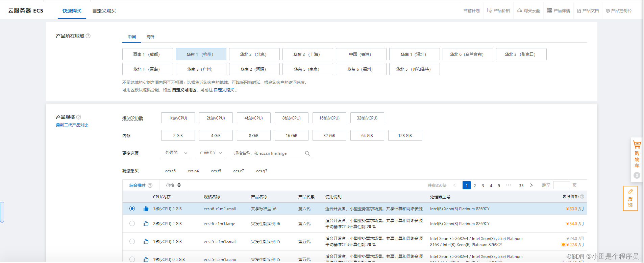Go to page 35 of results
Viewport: 644px width, 263px height.
pos(521,185)
